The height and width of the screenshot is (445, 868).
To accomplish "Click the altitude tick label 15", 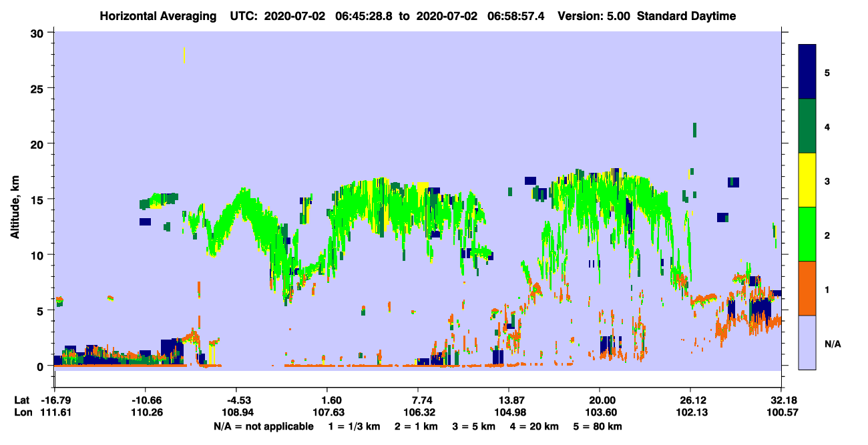I will (x=39, y=199).
